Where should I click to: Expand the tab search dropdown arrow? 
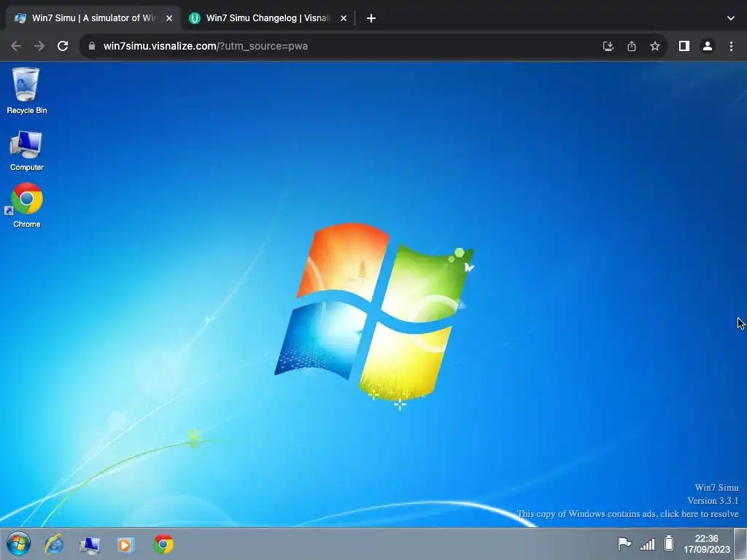click(731, 18)
